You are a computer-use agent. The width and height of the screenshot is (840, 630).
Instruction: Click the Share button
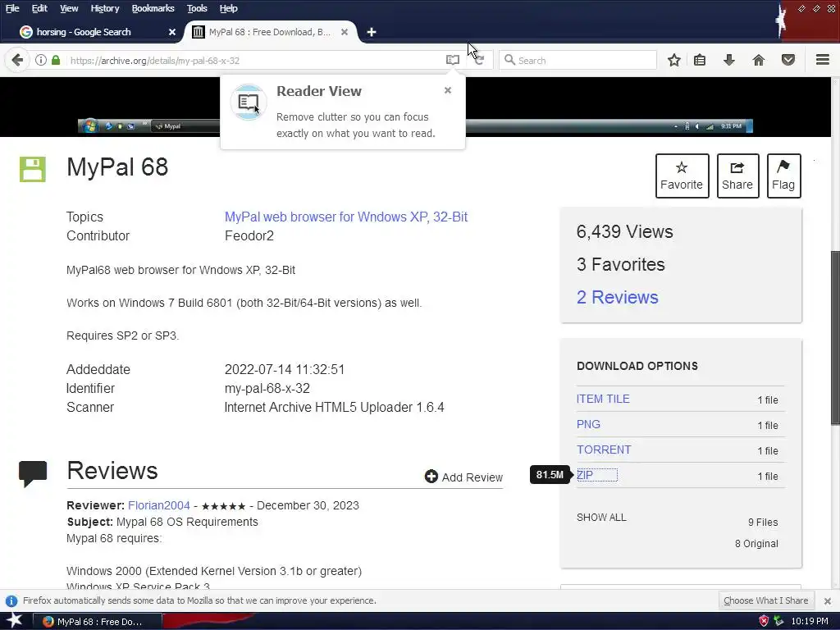pos(737,176)
